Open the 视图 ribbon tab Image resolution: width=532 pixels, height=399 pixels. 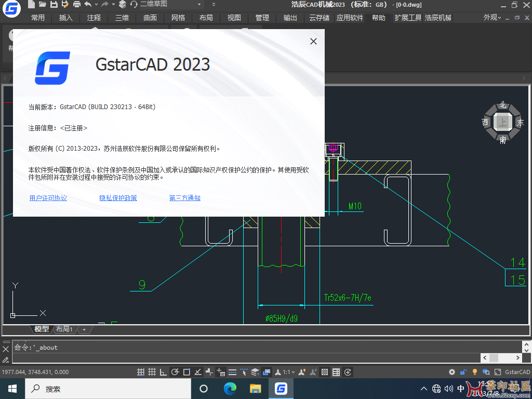point(234,18)
